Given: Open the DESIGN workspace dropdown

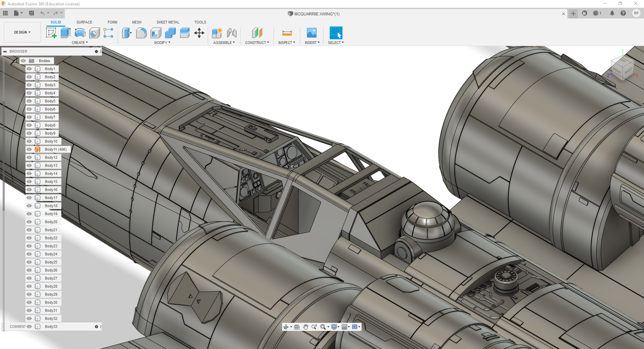Looking at the screenshot, I should (x=22, y=32).
